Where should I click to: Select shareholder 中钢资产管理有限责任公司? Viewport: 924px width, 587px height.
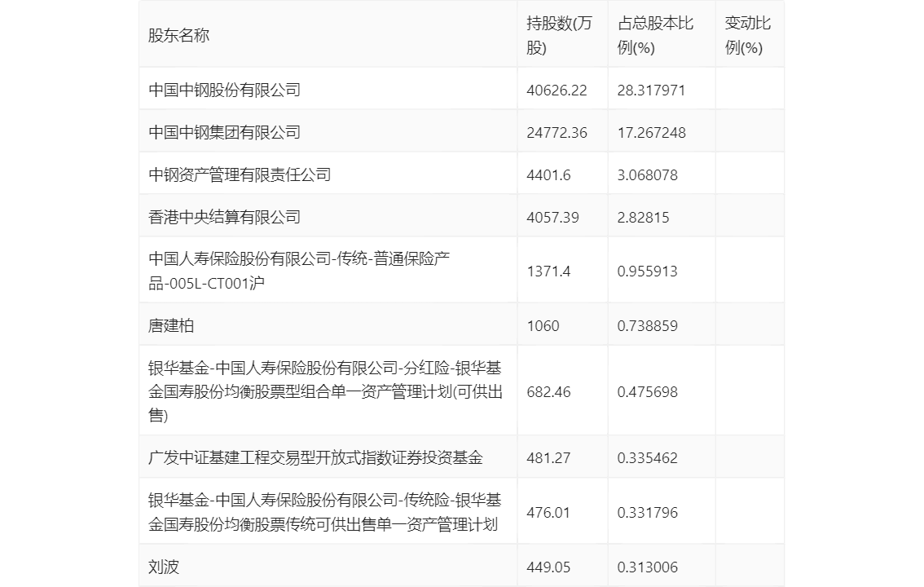[x=240, y=174]
